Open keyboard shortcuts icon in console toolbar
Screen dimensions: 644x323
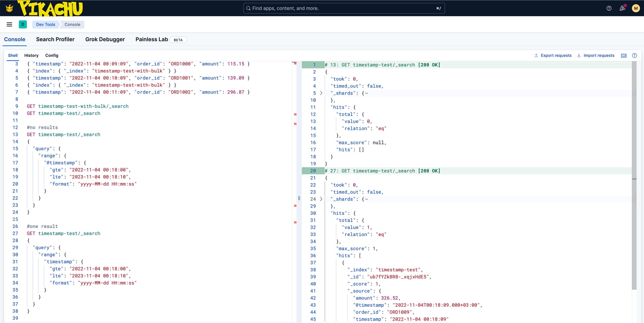click(x=624, y=56)
